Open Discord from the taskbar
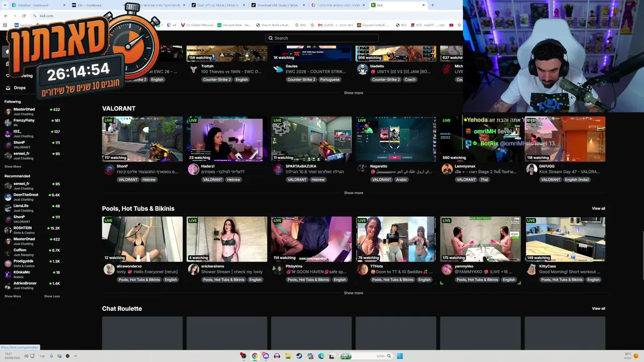Screen dimensions: 644x362 pyautogui.click(x=266, y=356)
